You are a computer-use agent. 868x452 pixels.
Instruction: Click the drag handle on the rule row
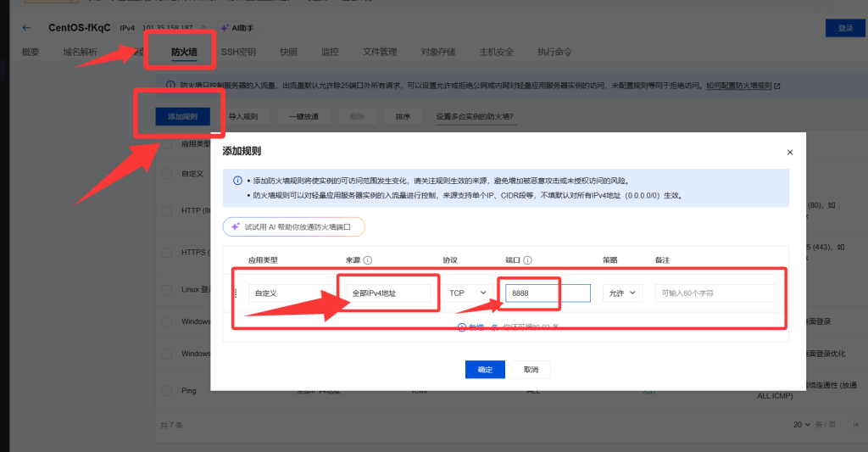pos(236,293)
